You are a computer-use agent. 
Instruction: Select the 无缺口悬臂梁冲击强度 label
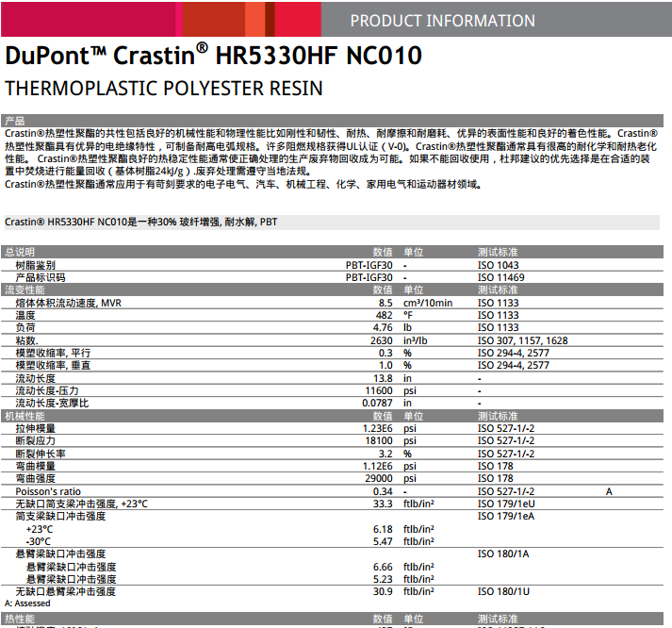coord(66,591)
